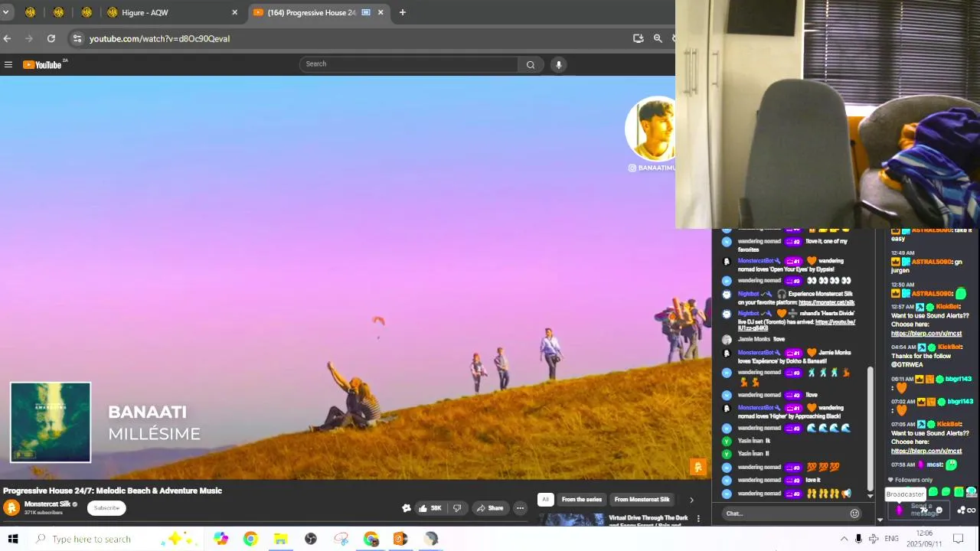Dislike the video
Screen dimensions: 980x551
tap(457, 508)
